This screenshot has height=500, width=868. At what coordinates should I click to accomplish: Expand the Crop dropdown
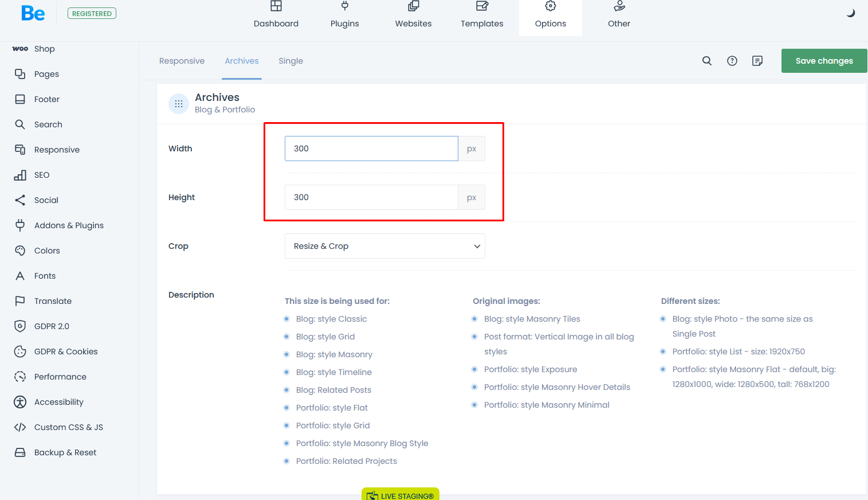[x=384, y=246]
